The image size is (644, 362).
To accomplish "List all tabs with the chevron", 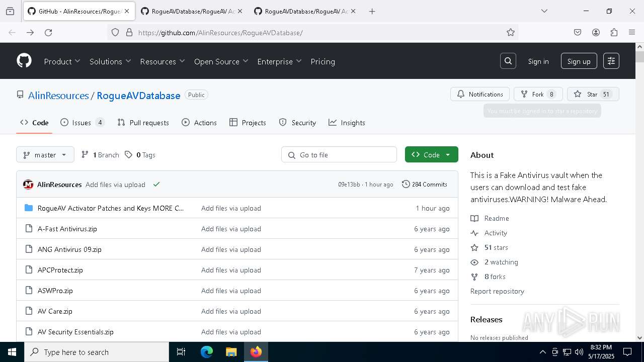I will pyautogui.click(x=544, y=11).
